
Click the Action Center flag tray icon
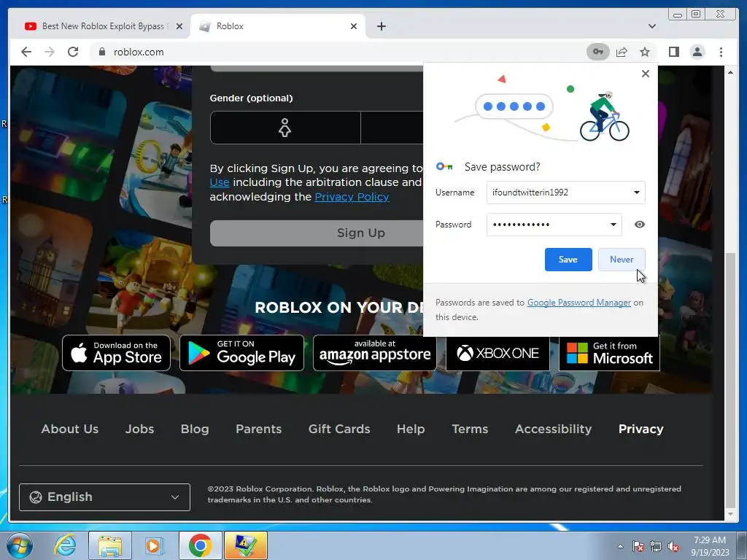(638, 547)
